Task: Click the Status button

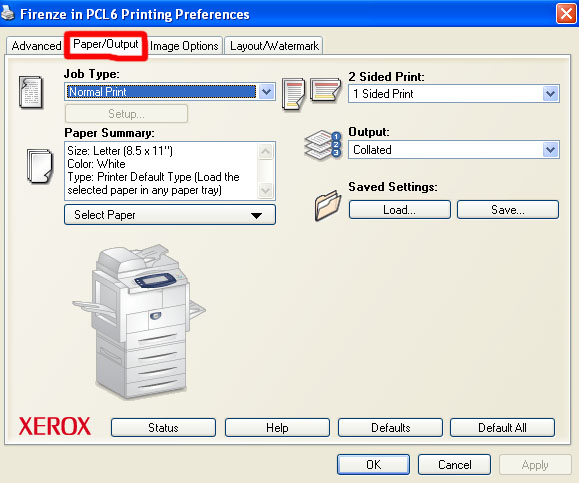Action: (163, 428)
